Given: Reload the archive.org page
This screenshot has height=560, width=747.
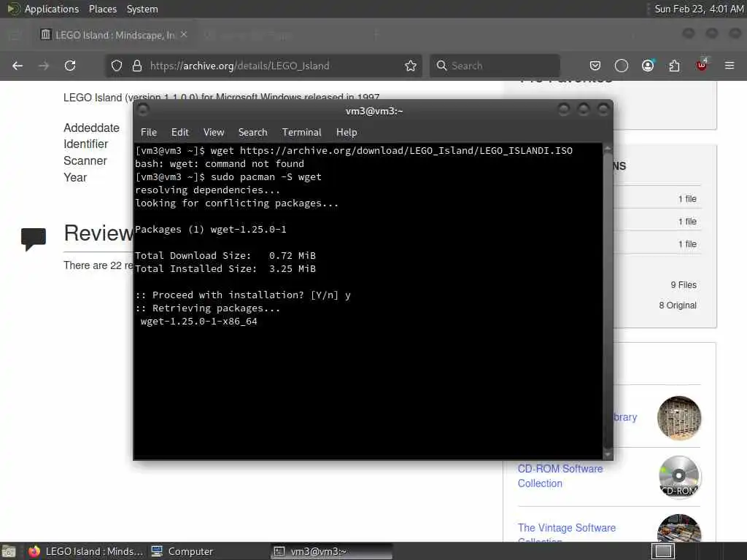Looking at the screenshot, I should (70, 66).
